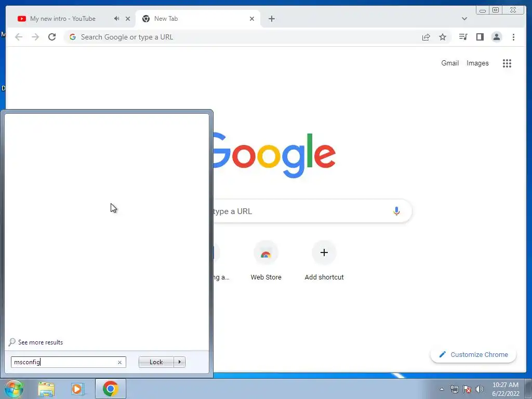Click the Chrome favicon on New Tab

click(146, 19)
